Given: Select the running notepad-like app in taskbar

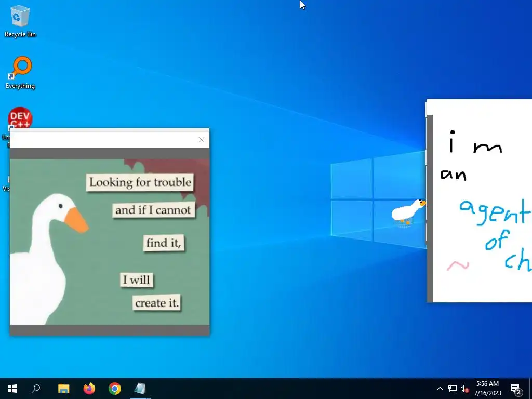Looking at the screenshot, I should (x=140, y=389).
